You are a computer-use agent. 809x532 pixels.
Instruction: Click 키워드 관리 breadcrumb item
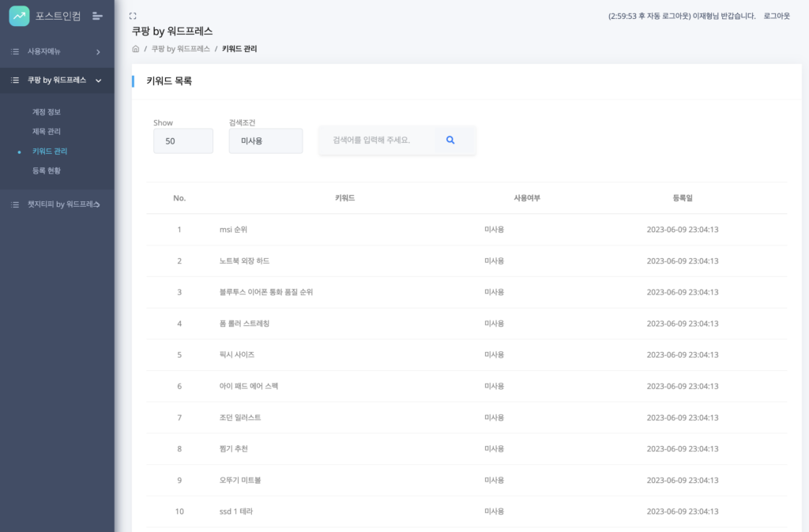tap(239, 49)
